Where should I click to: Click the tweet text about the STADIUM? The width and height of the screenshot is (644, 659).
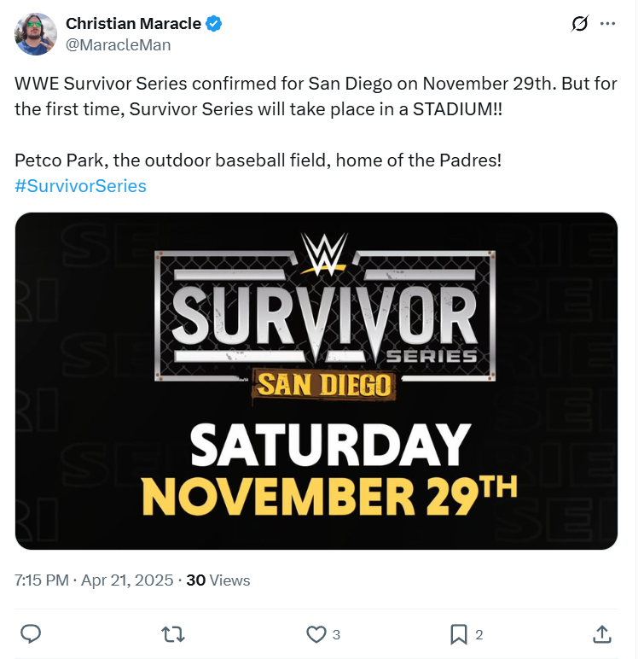pyautogui.click(x=256, y=111)
